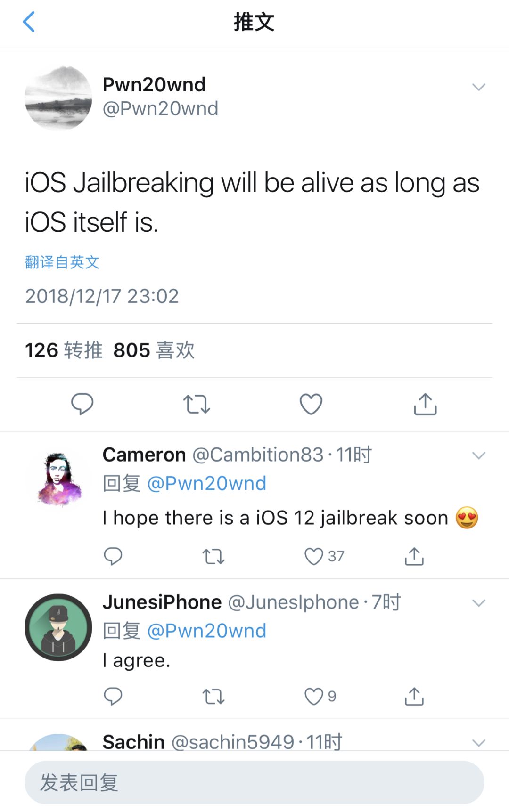Share JunesiPhone's reply
509x812 pixels.
click(414, 696)
